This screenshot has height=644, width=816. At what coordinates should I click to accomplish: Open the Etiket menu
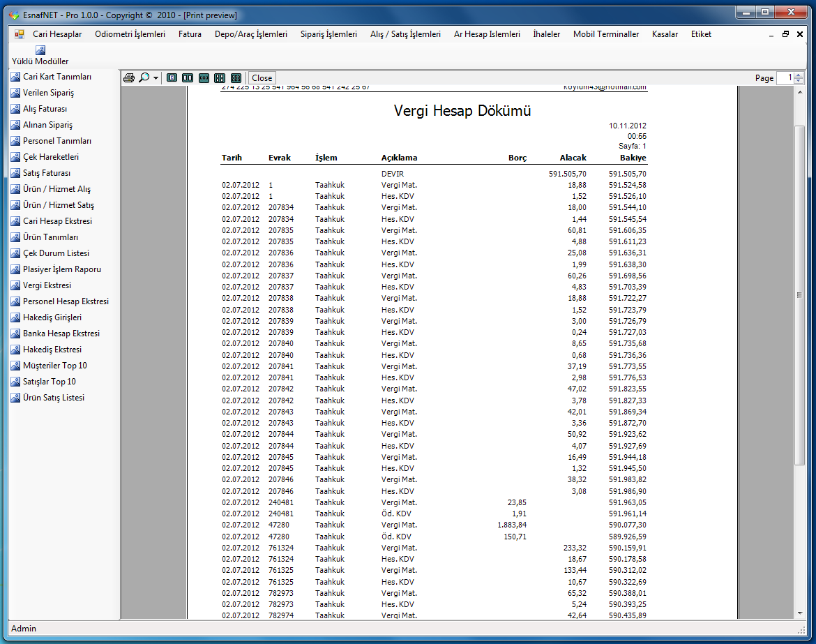click(701, 34)
